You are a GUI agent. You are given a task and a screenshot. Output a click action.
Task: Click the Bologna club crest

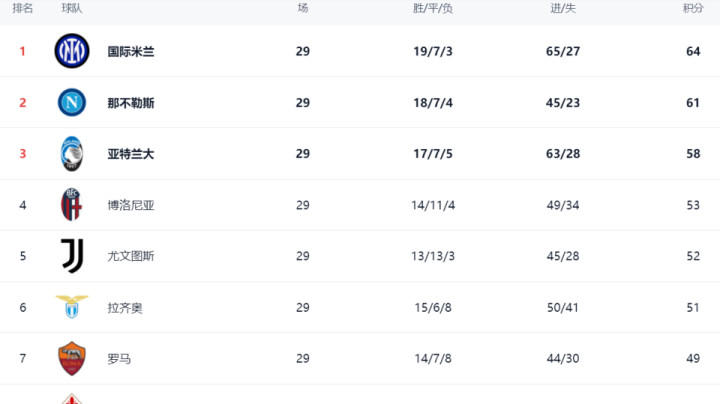pyautogui.click(x=72, y=205)
